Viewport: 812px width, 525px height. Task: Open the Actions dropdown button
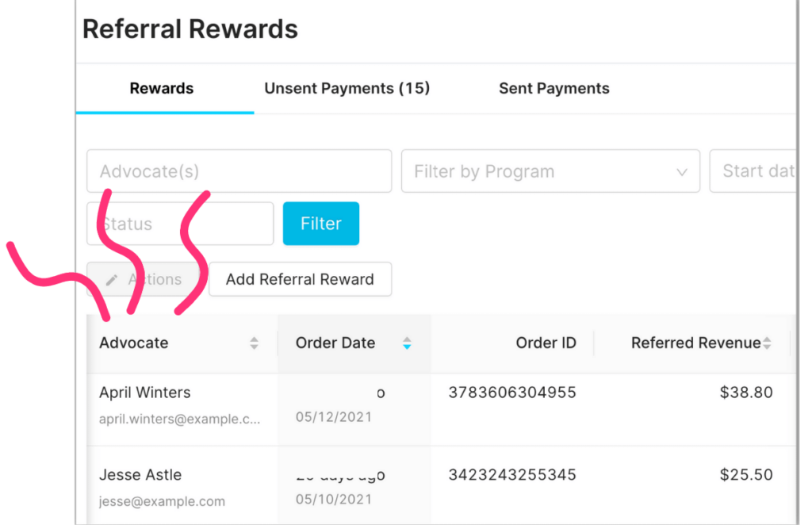pos(144,280)
